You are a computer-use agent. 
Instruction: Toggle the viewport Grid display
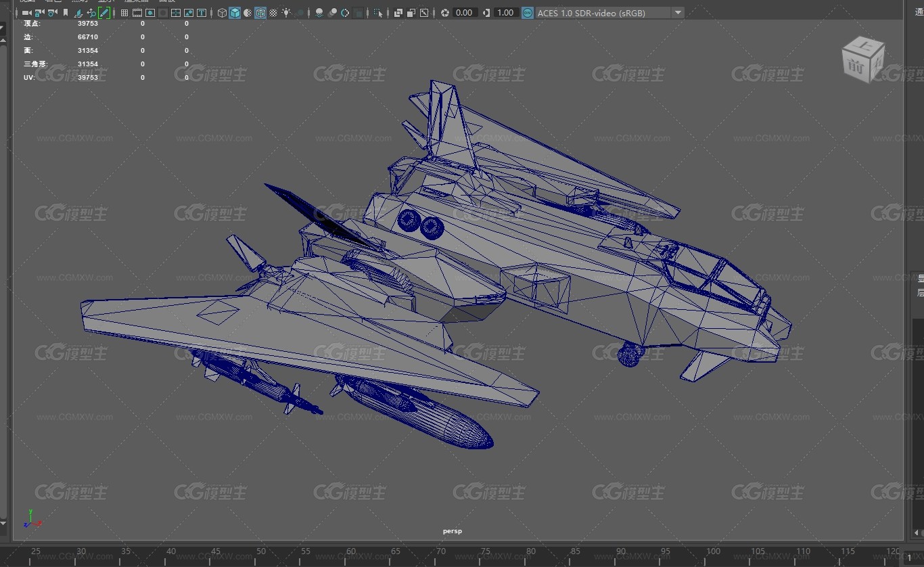pos(124,13)
